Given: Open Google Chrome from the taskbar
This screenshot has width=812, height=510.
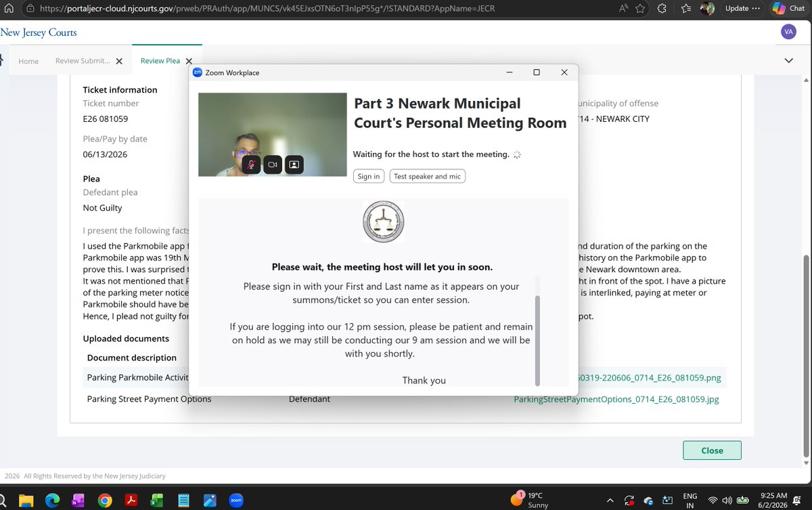Looking at the screenshot, I should (105, 501).
